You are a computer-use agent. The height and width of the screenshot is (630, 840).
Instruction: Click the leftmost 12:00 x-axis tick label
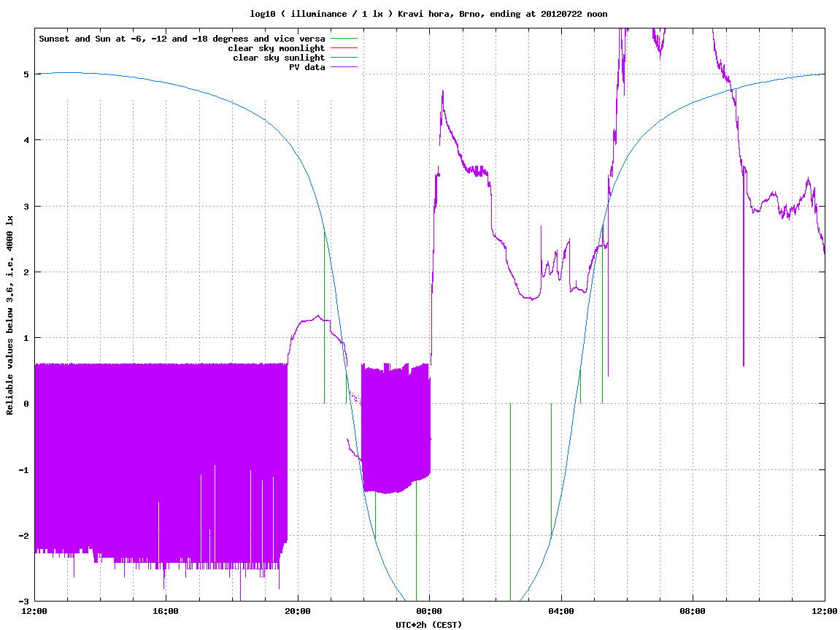tap(35, 611)
